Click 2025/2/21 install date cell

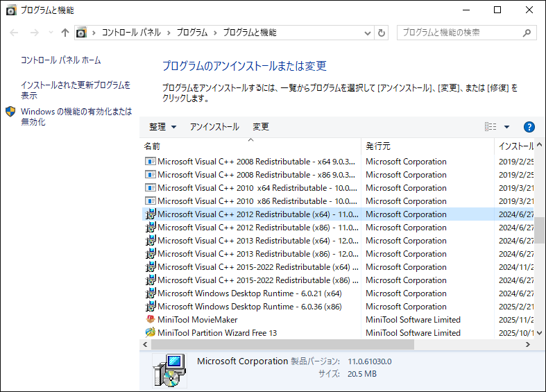pos(516,307)
